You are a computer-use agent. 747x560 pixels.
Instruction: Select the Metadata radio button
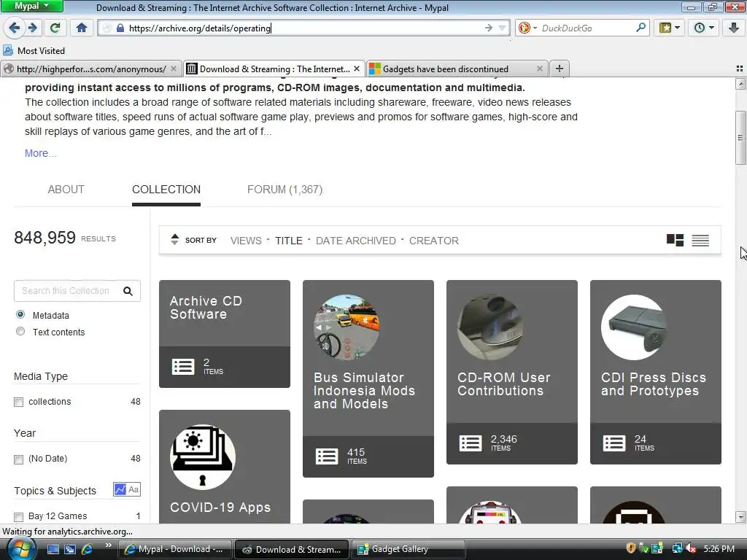(x=20, y=315)
